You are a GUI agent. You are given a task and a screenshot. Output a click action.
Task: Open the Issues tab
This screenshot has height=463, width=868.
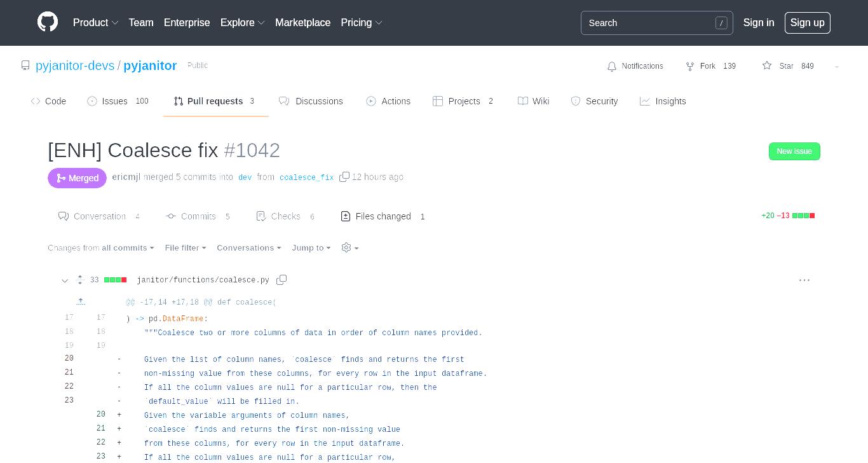point(118,101)
